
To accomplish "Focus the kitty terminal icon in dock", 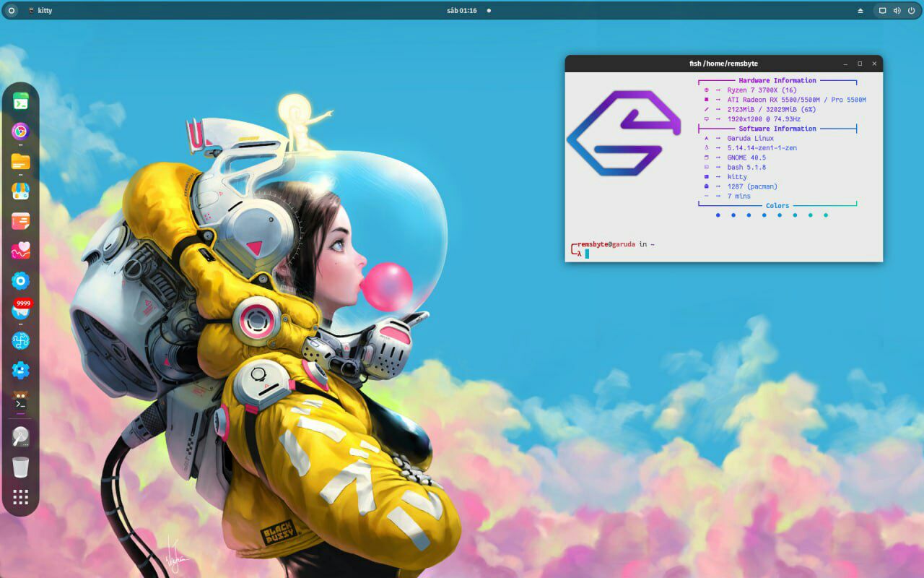I will tap(20, 401).
